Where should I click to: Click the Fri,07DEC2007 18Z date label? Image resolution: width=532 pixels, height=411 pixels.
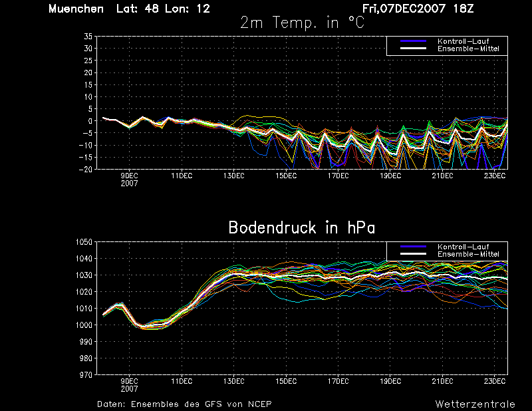pos(418,9)
